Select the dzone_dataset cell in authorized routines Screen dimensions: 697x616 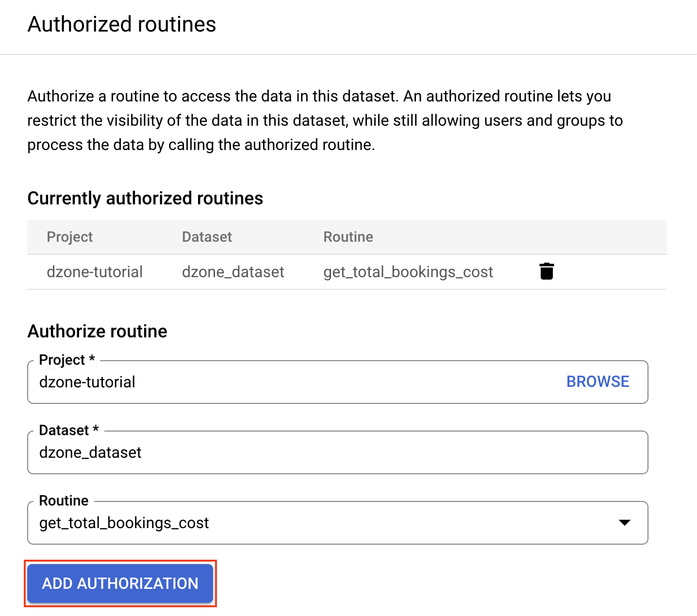(x=233, y=271)
